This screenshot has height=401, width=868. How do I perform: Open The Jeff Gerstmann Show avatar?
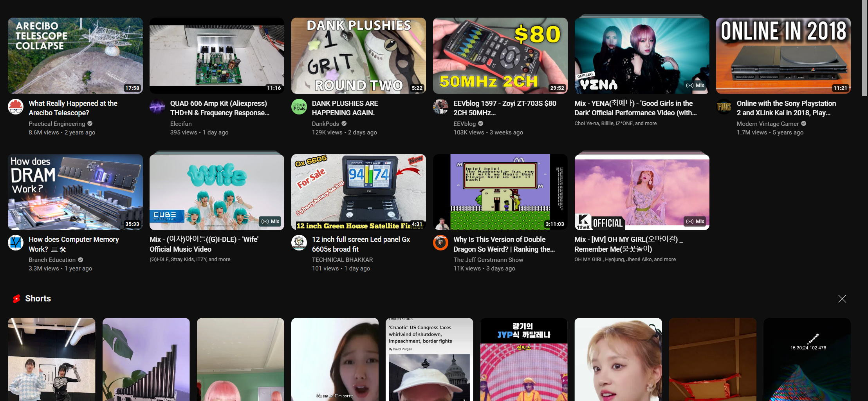[441, 243]
